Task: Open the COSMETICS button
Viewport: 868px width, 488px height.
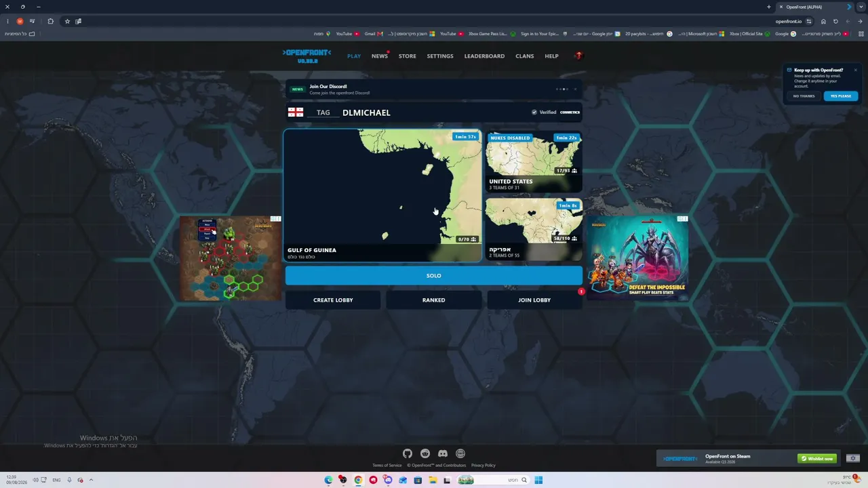Action: tap(570, 113)
